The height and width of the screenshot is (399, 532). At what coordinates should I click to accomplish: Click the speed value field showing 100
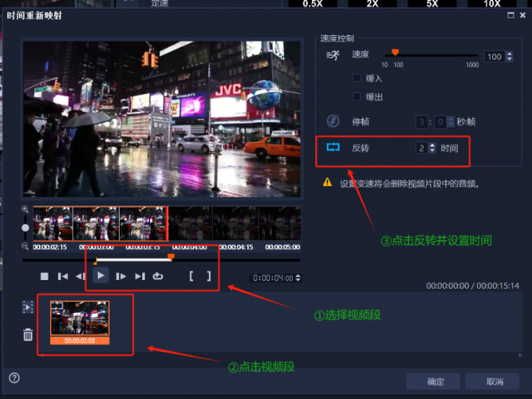pos(494,56)
